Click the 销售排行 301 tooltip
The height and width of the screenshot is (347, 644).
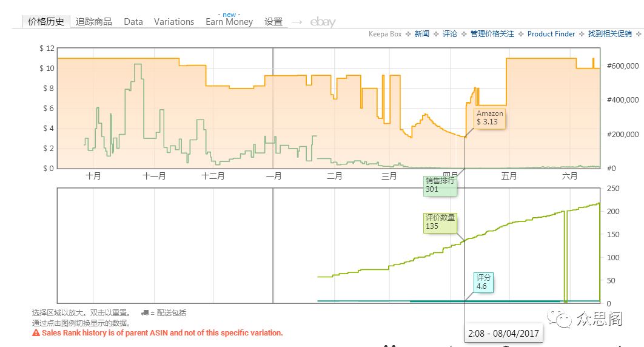440,186
